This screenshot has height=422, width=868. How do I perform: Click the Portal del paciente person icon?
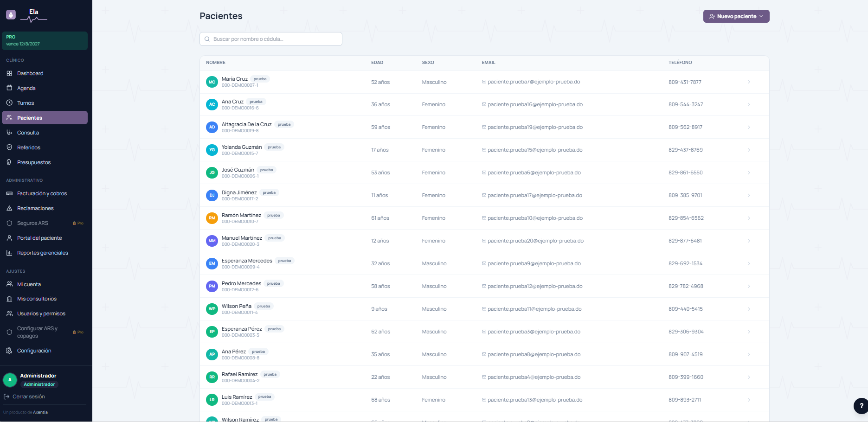tap(9, 238)
